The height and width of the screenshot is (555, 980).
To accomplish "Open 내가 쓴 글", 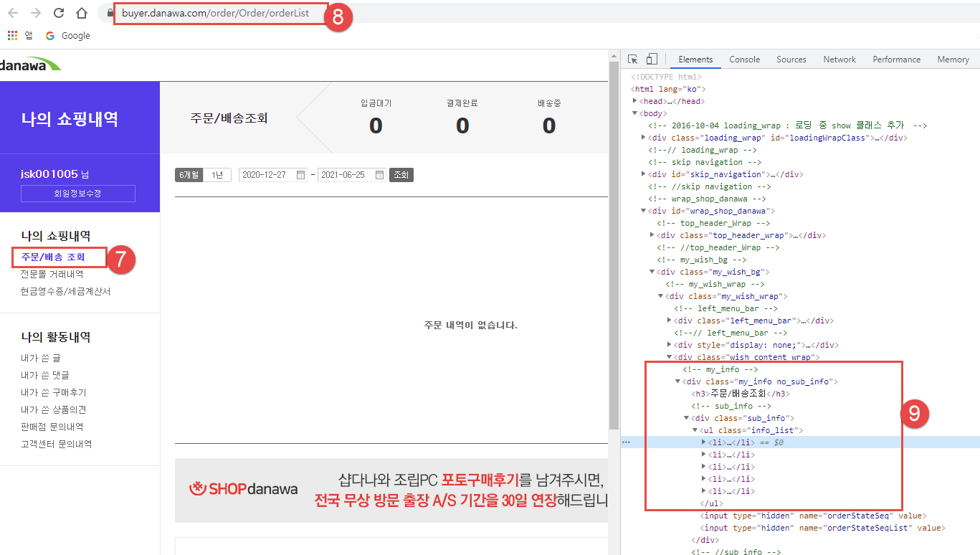I will (41, 358).
